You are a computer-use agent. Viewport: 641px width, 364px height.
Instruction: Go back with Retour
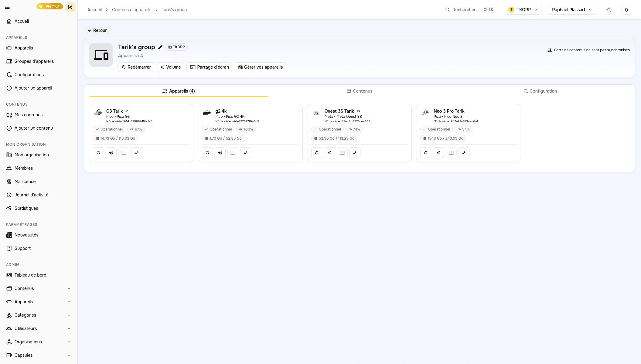pos(97,30)
